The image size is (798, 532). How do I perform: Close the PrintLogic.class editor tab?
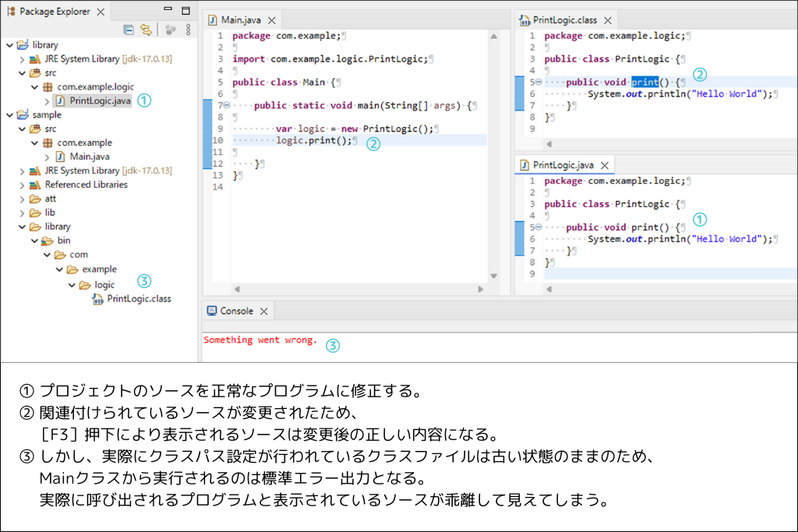point(608,20)
